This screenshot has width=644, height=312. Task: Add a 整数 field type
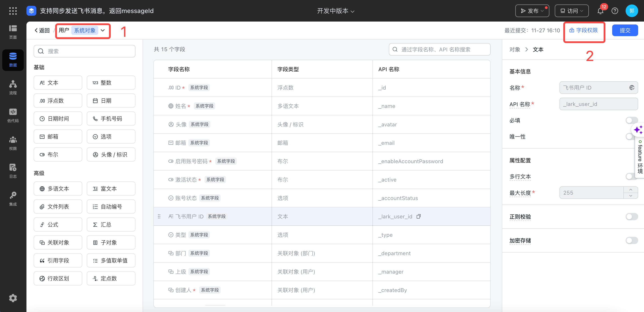coord(111,83)
